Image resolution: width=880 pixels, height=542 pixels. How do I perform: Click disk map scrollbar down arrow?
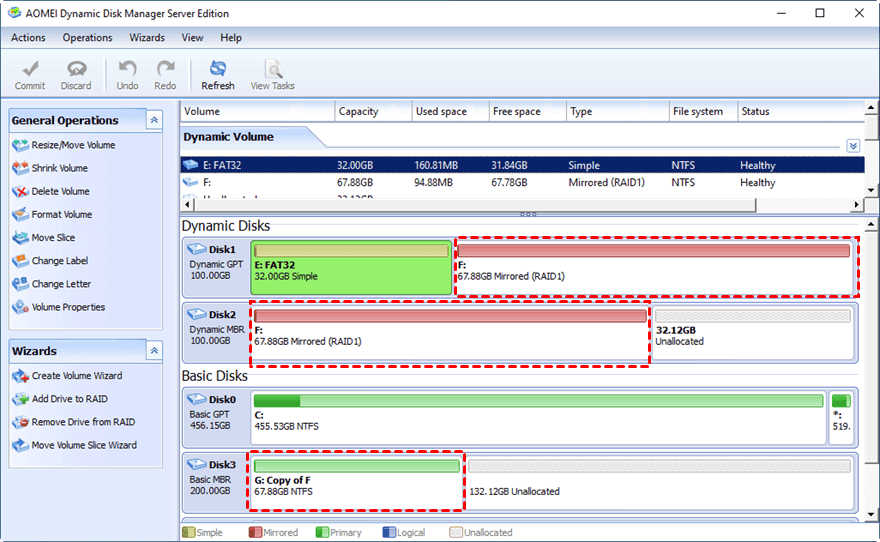click(871, 514)
